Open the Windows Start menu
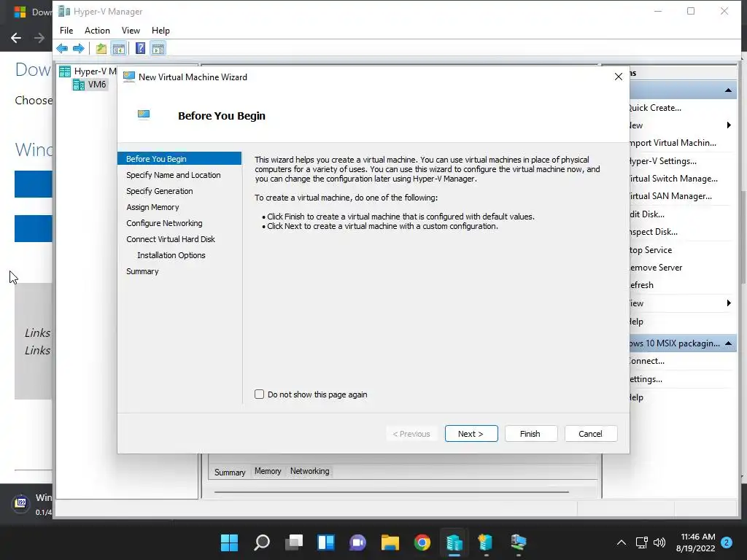Image resolution: width=747 pixels, height=560 pixels. tap(229, 542)
